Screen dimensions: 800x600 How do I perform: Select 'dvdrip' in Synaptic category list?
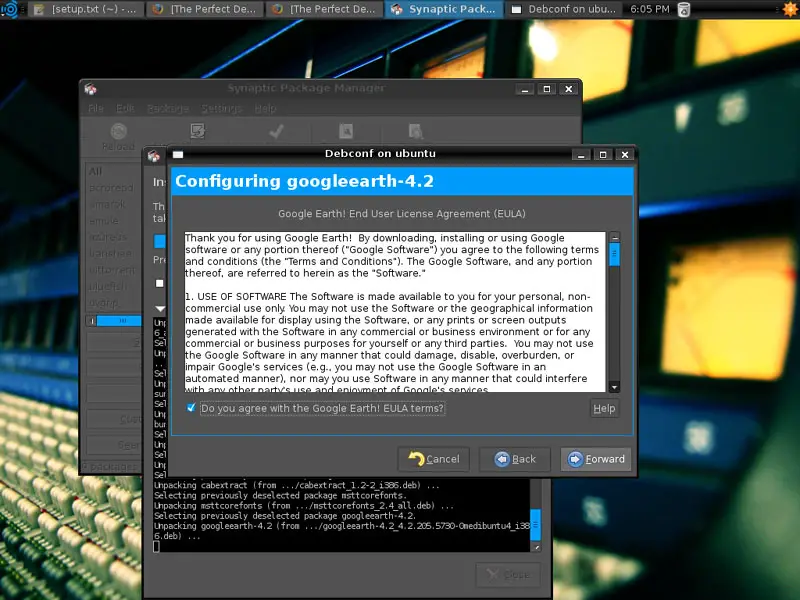(104, 303)
